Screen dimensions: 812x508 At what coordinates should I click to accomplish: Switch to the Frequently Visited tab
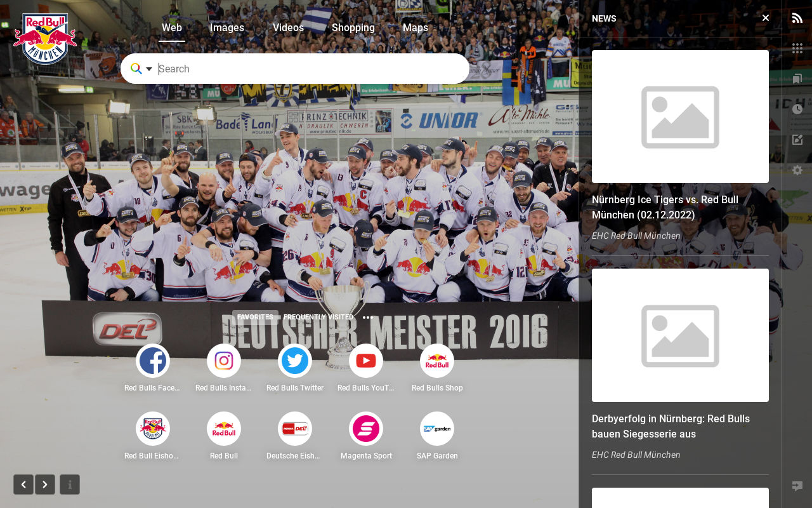click(x=318, y=317)
